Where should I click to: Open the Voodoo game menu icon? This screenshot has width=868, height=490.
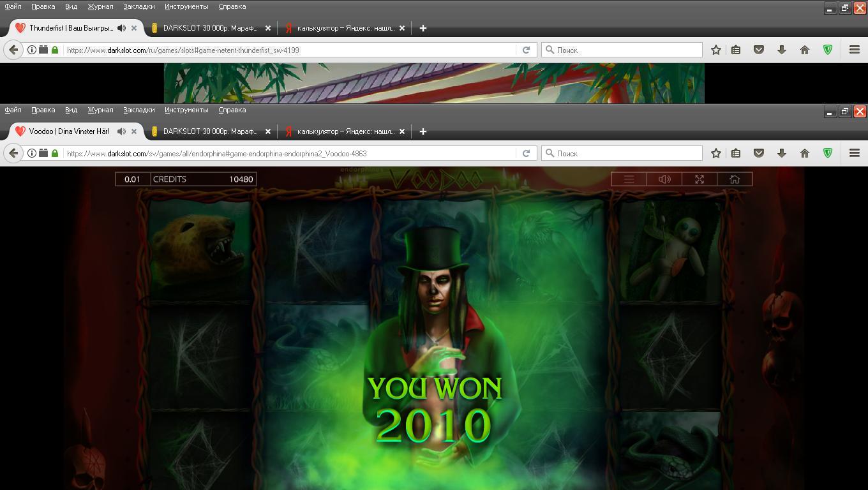pyautogui.click(x=629, y=179)
